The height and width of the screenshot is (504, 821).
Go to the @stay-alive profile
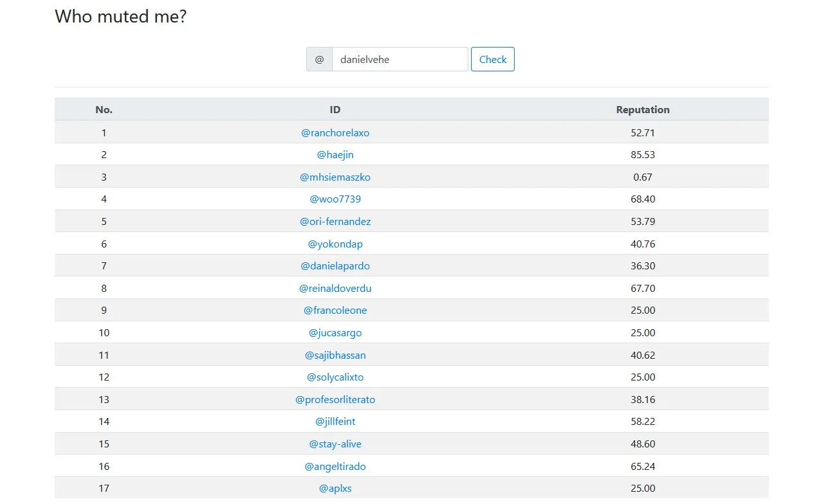coord(335,444)
